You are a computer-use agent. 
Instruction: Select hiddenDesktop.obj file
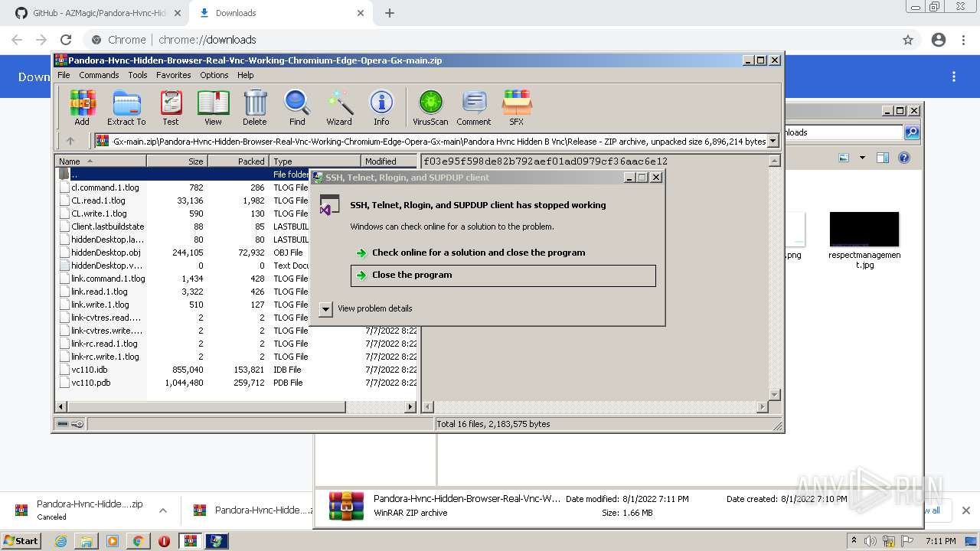[x=106, y=253]
